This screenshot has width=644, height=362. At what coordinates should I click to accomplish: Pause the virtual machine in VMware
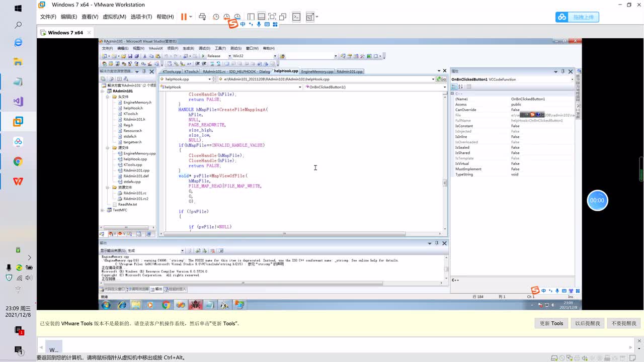click(184, 17)
